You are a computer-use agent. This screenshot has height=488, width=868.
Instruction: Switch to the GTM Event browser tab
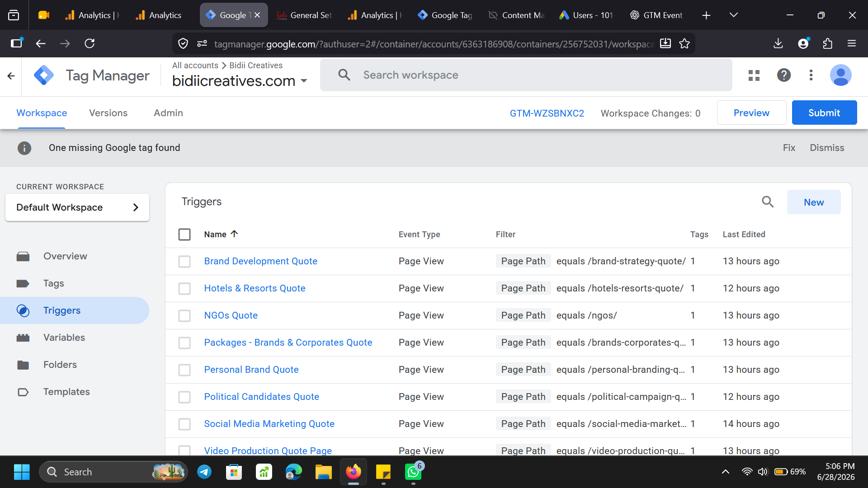coord(656,15)
